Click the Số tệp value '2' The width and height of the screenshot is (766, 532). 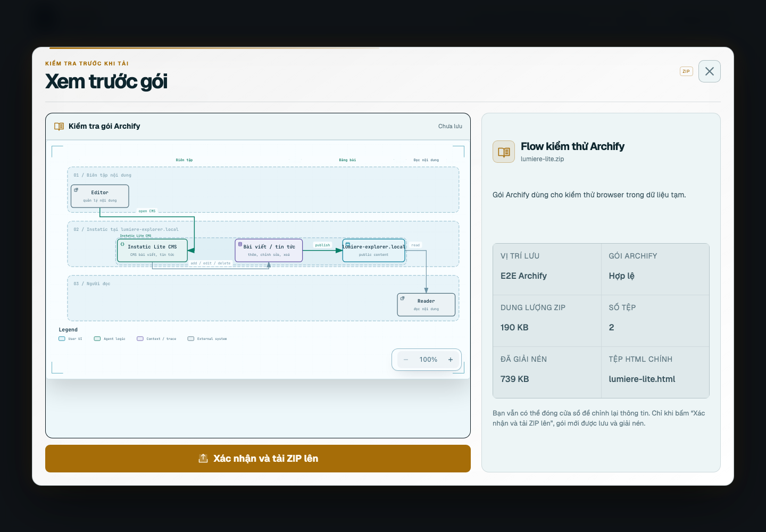pyautogui.click(x=611, y=327)
